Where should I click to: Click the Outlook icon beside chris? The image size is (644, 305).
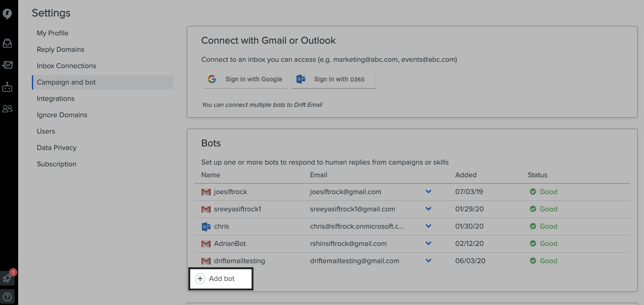(x=206, y=226)
